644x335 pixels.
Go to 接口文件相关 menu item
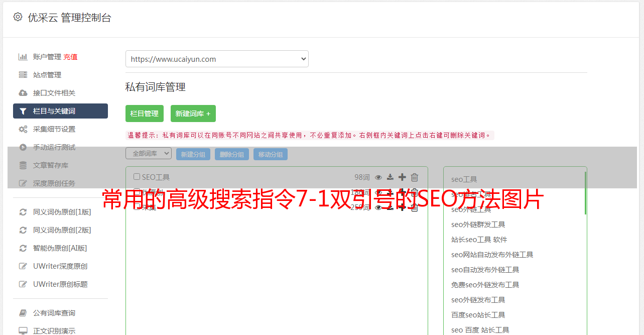tap(54, 93)
